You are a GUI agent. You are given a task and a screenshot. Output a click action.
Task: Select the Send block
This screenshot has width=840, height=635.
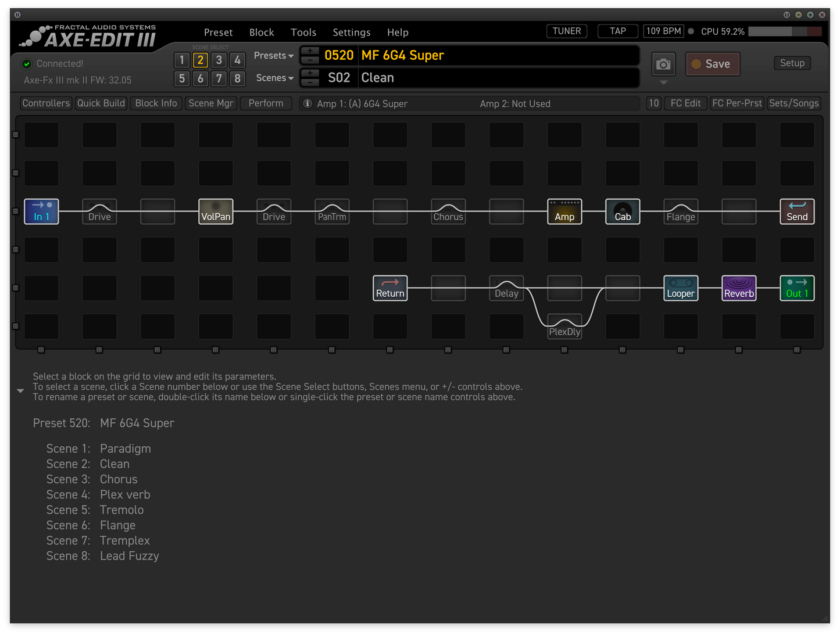coord(797,211)
